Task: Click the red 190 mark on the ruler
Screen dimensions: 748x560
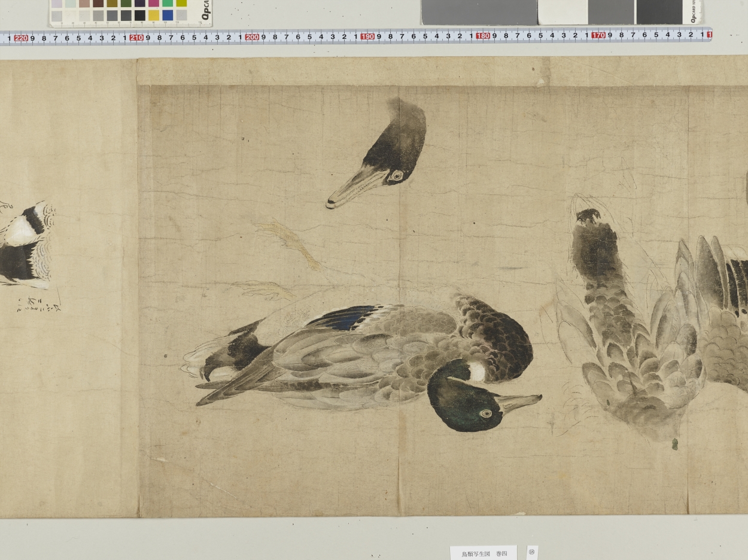Action: click(x=367, y=36)
